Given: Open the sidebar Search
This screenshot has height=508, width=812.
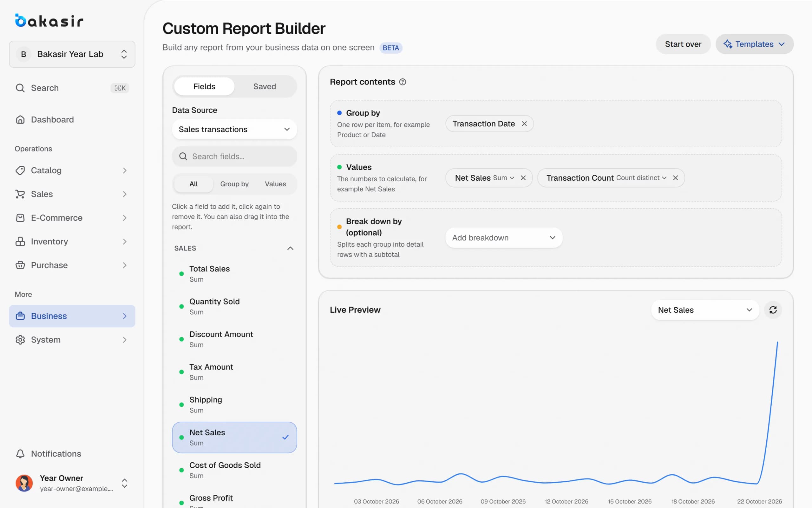Looking at the screenshot, I should (72, 88).
